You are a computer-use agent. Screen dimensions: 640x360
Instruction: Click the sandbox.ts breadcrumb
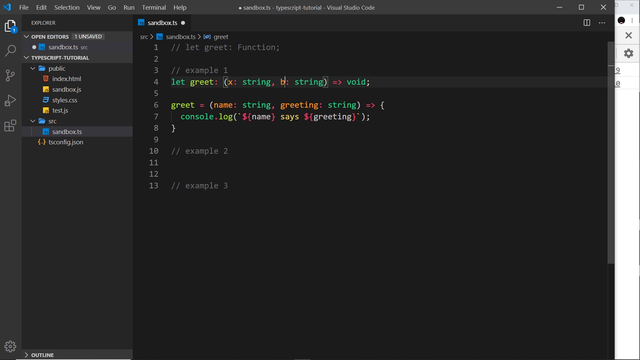click(180, 37)
